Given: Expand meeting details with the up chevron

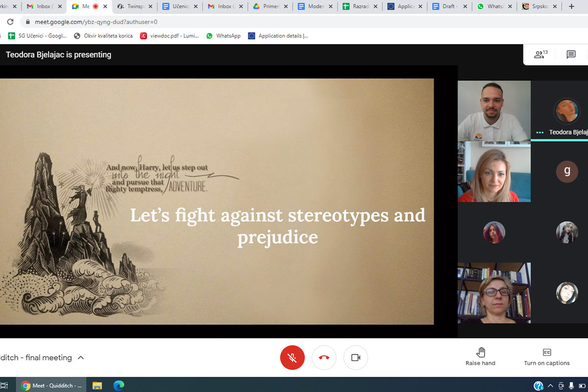Looking at the screenshot, I should (x=81, y=358).
